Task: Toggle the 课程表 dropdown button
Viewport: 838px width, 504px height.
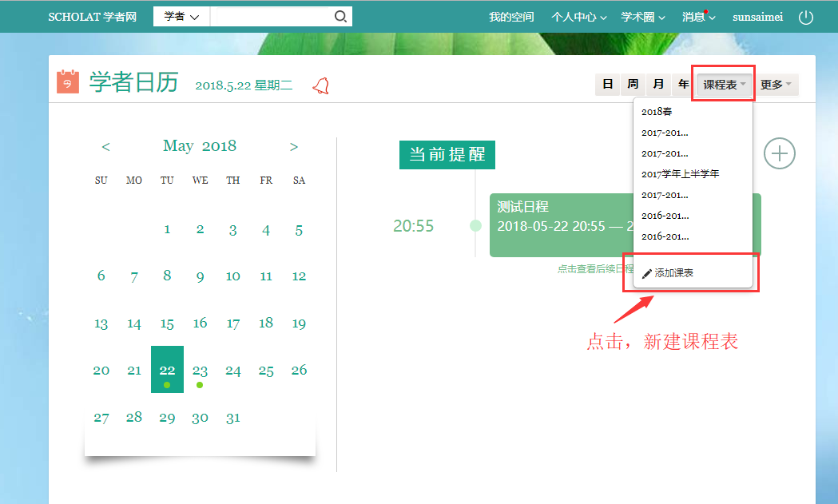Action: pyautogui.click(x=725, y=85)
